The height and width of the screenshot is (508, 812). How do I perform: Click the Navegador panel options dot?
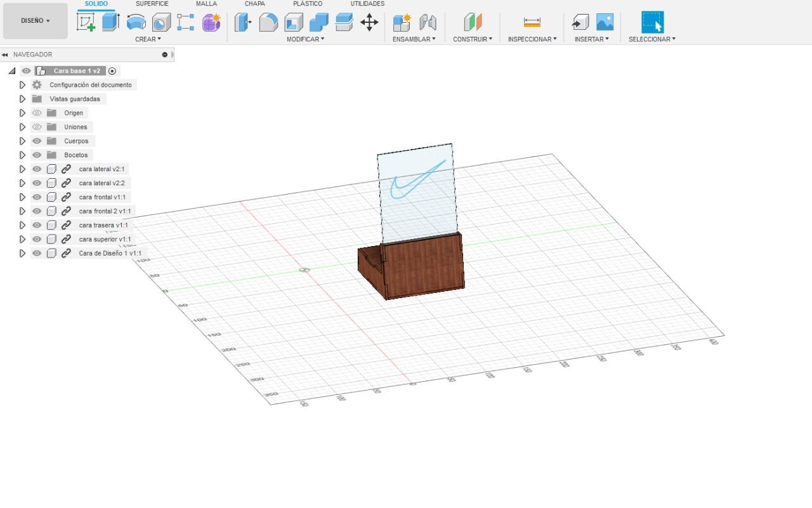coord(165,55)
